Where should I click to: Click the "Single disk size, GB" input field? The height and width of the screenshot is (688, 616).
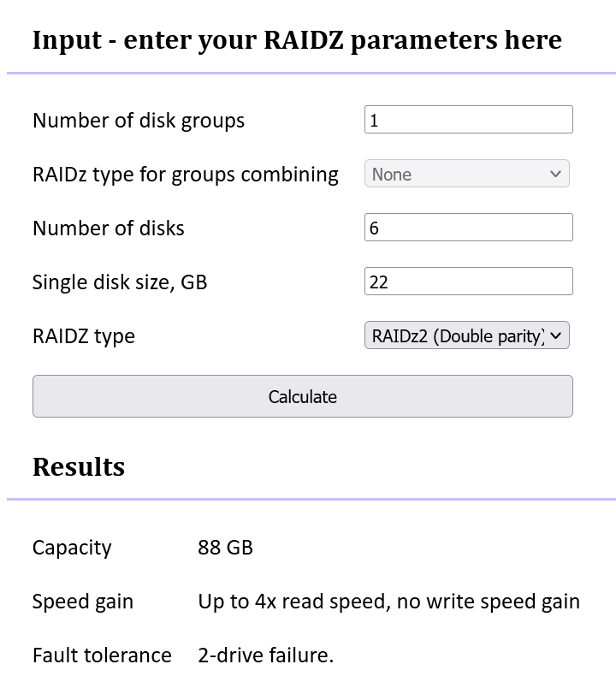(469, 281)
